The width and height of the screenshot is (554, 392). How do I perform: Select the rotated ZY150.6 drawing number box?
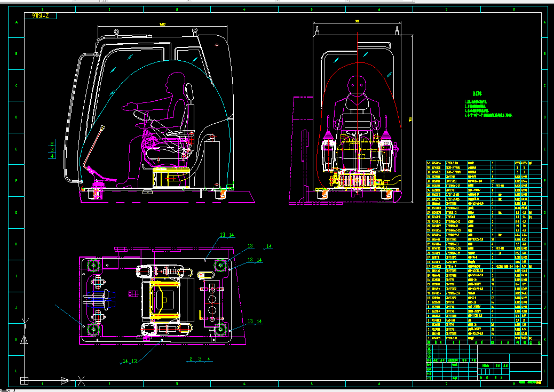click(40, 16)
